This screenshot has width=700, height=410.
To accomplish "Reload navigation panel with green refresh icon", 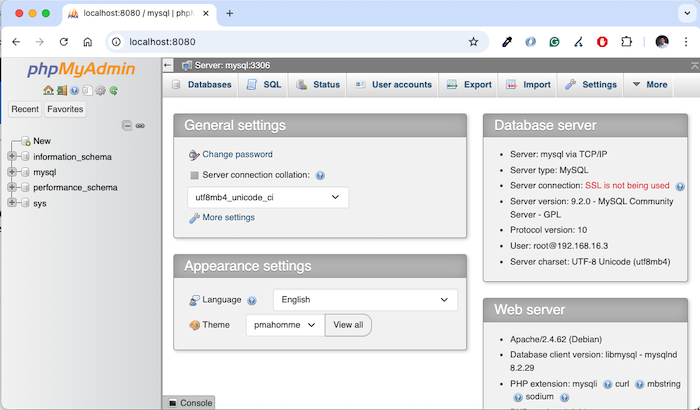I will (114, 91).
